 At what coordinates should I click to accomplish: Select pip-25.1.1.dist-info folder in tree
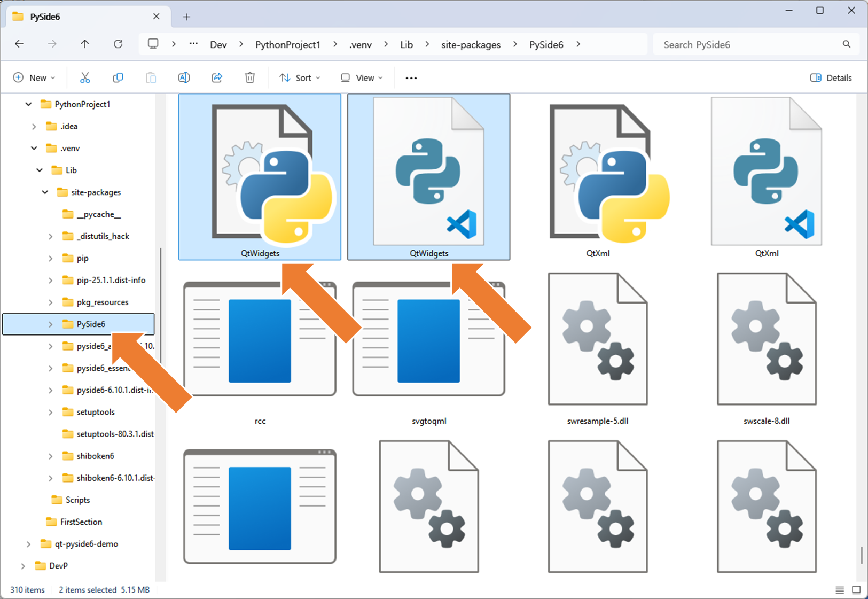pyautogui.click(x=111, y=280)
